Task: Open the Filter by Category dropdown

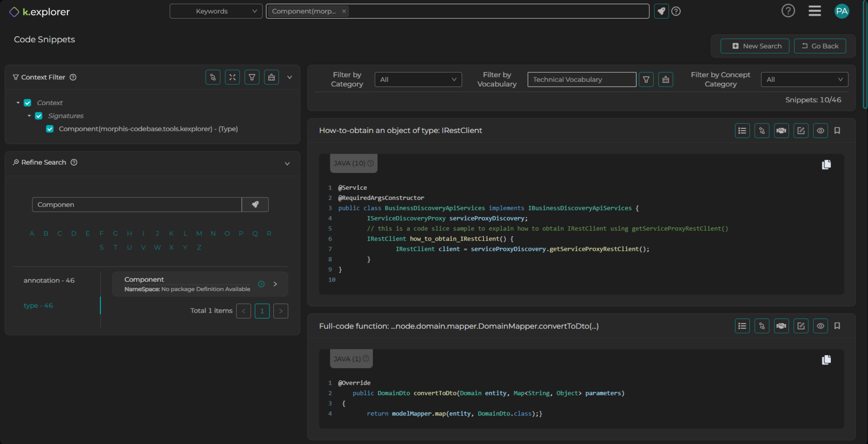Action: [418, 79]
